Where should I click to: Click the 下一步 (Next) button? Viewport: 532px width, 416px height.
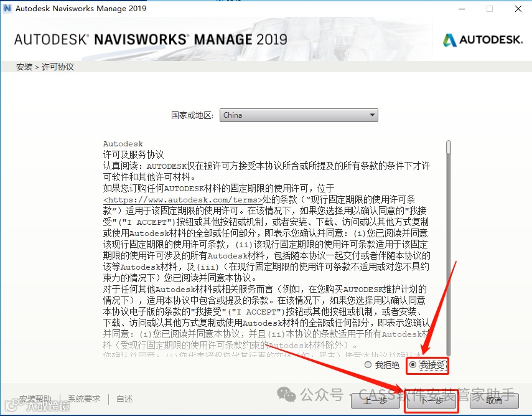point(432,400)
